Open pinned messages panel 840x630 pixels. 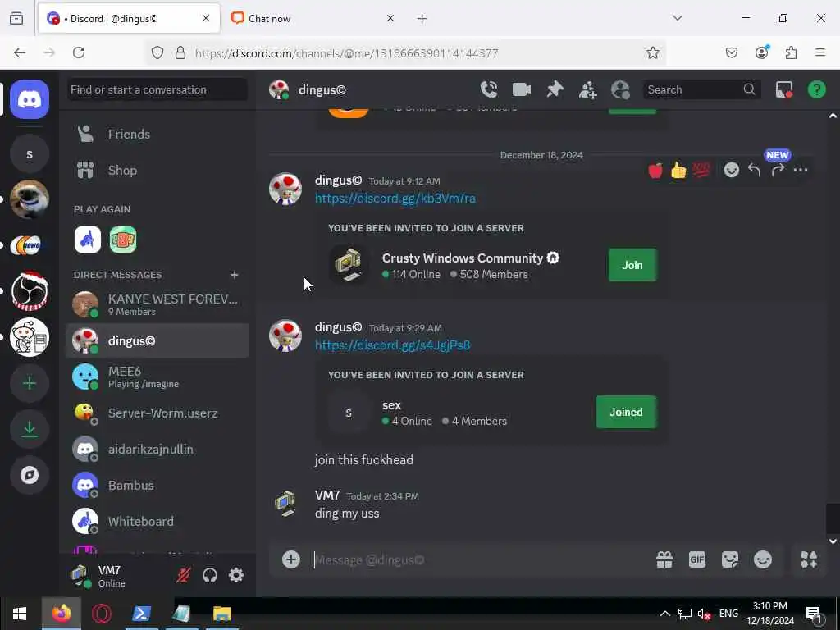555,89
